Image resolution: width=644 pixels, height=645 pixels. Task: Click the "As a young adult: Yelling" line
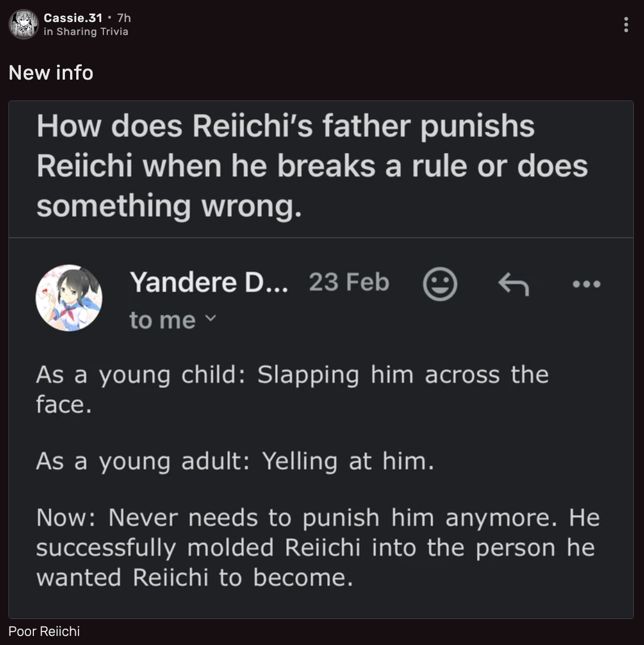pos(235,461)
